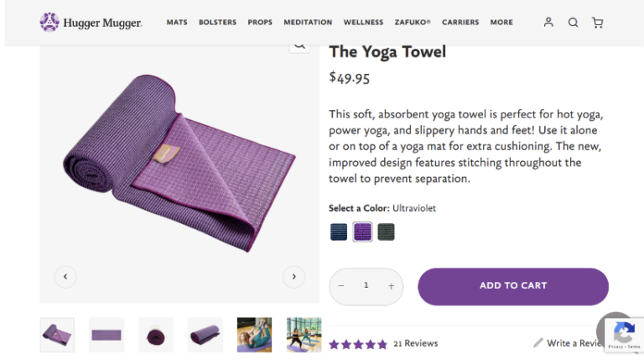Open the account profile icon
Screen dimensions: 644x360
(x=548, y=23)
